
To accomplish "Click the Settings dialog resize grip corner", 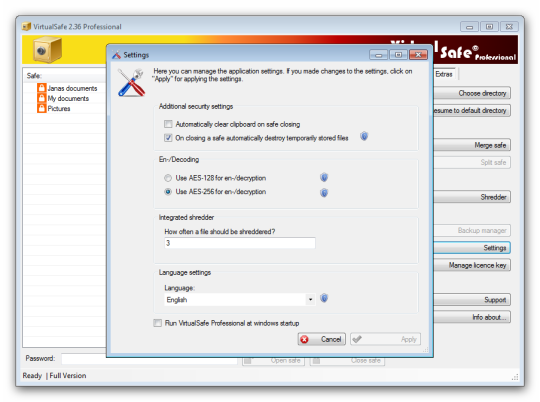I will pos(426,350).
